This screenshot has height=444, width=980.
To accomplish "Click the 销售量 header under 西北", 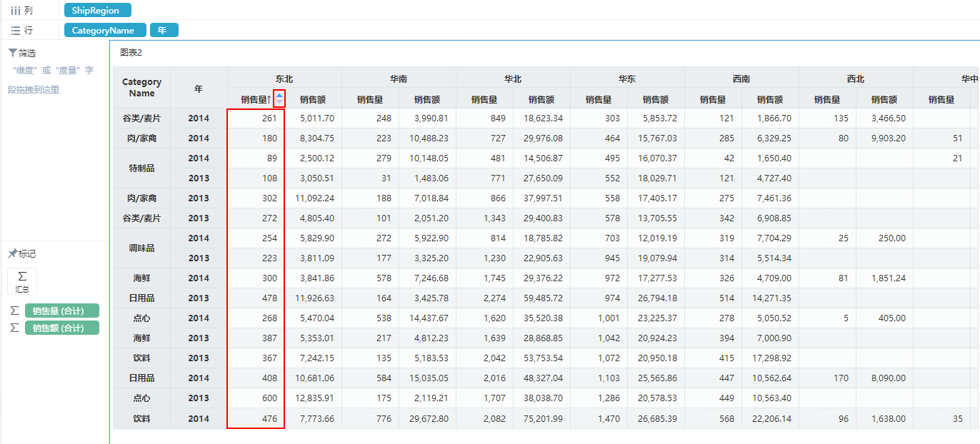I will (827, 99).
